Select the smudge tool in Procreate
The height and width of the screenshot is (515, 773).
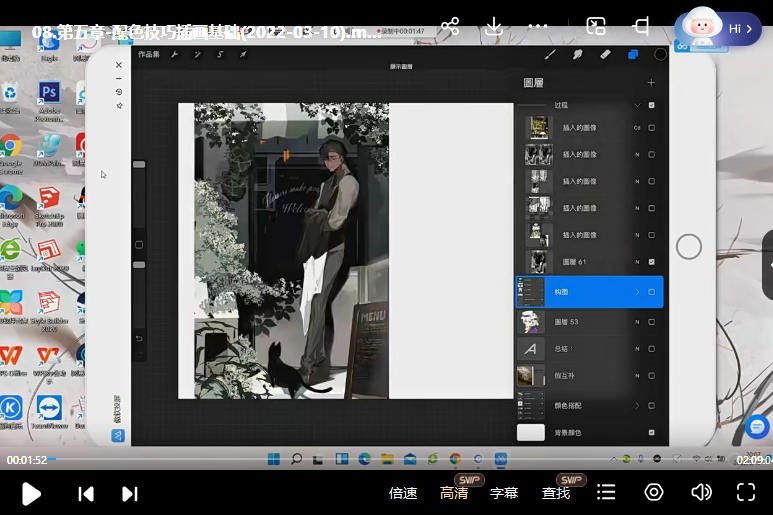pos(578,54)
